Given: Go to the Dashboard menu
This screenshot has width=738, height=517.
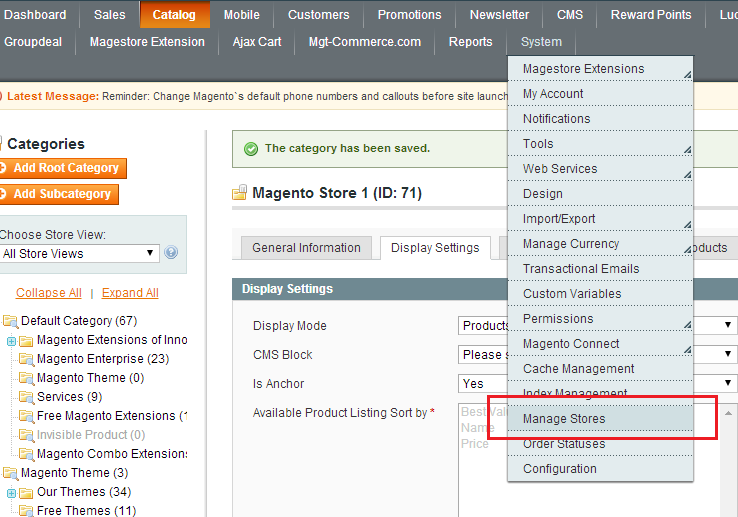Looking at the screenshot, I should pyautogui.click(x=35, y=15).
